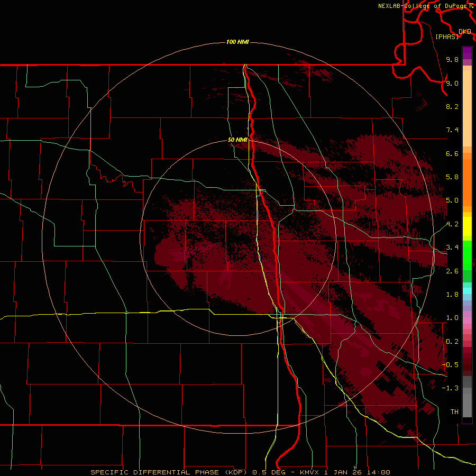Click the '50 NMI' range ring label
The width and height of the screenshot is (476, 476).
(237, 140)
